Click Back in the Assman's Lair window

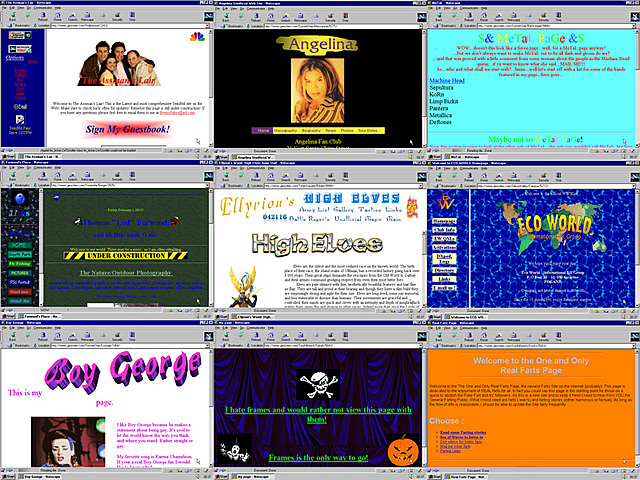[12, 16]
